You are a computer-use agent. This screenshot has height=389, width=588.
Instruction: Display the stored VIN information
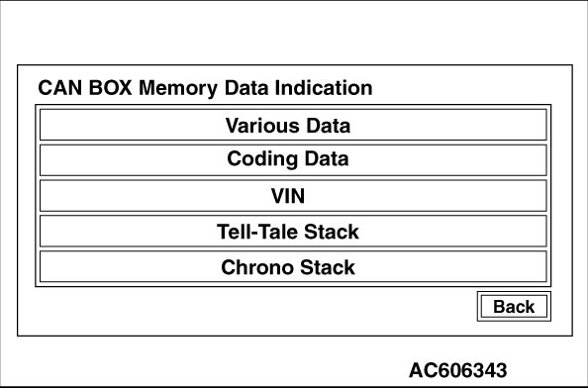293,196
